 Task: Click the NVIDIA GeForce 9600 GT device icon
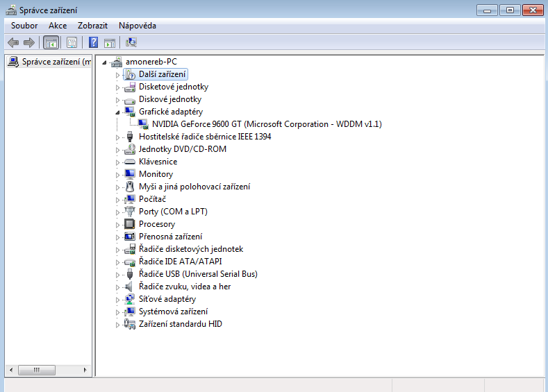click(143, 124)
